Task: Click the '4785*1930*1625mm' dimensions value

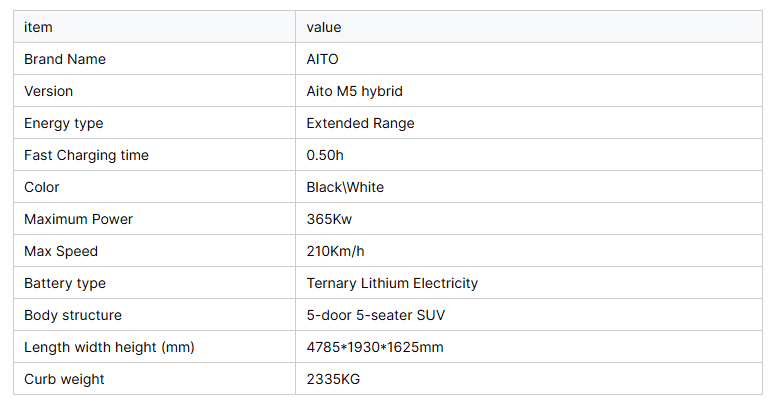Action: coord(375,347)
